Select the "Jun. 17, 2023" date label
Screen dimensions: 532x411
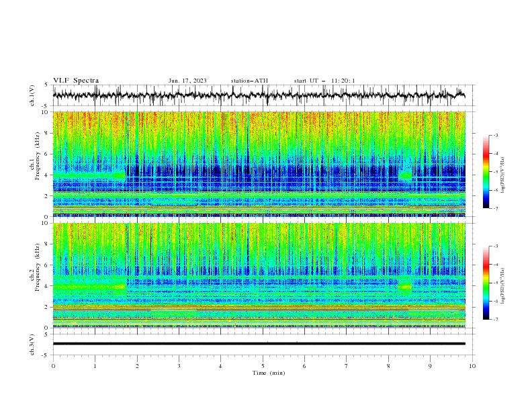click(187, 81)
